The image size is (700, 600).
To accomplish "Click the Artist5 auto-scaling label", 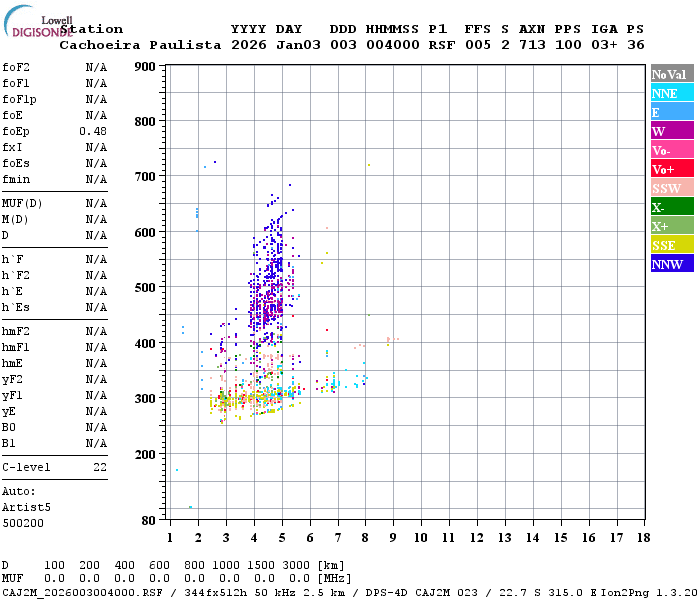I will (26, 508).
